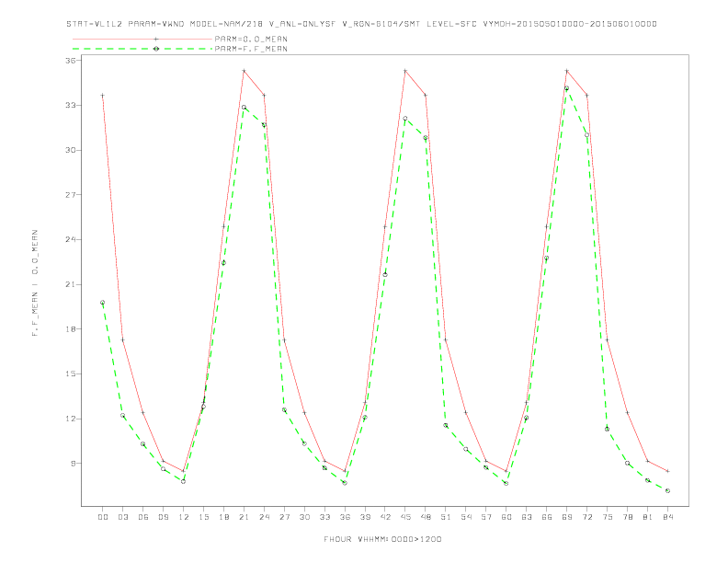The height and width of the screenshot is (563, 728).
Task: Click x-axis forecast hour label 00
Action: (x=103, y=517)
